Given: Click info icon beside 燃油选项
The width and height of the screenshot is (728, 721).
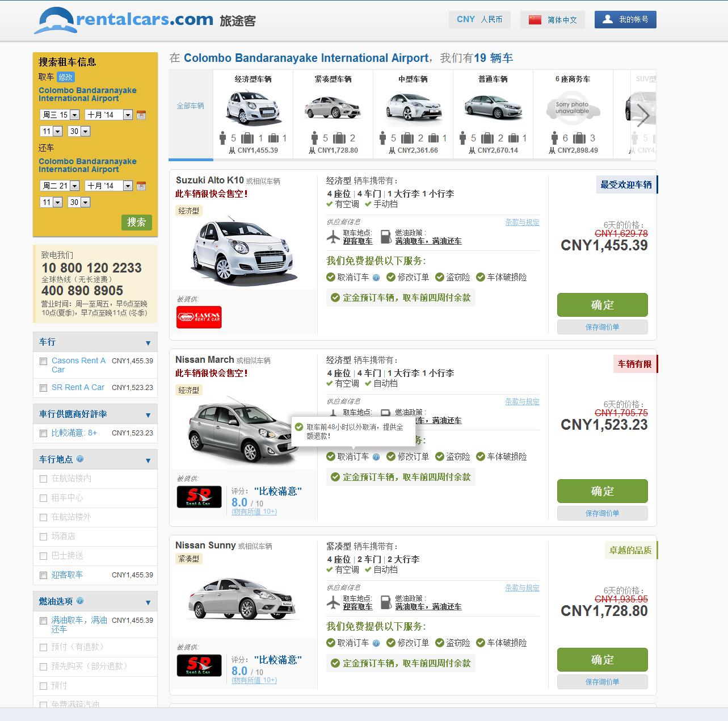Looking at the screenshot, I should 80,601.
